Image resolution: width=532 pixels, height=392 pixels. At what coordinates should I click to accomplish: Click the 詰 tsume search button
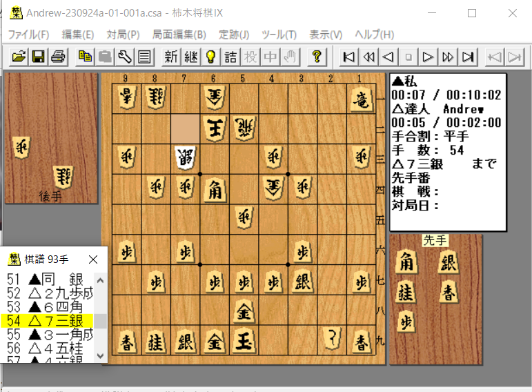coord(230,57)
